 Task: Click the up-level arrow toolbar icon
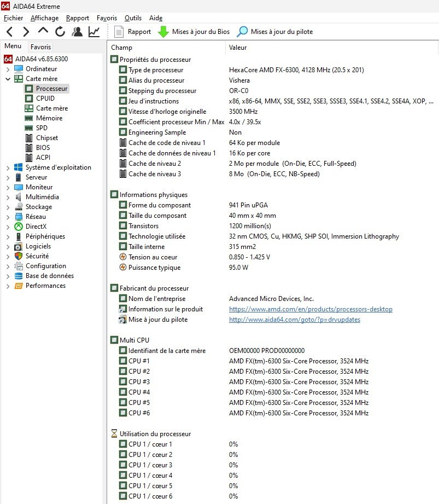(43, 31)
